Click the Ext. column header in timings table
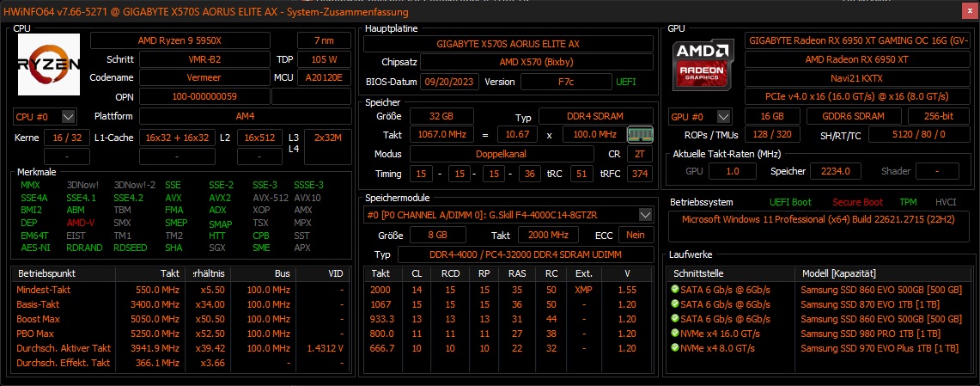The image size is (980, 386). [x=583, y=273]
